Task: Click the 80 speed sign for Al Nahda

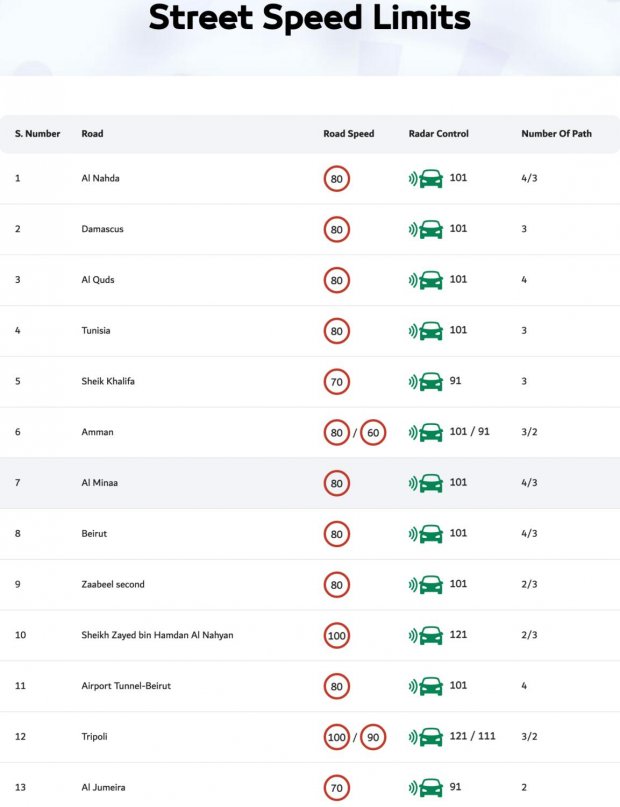Action: click(336, 179)
